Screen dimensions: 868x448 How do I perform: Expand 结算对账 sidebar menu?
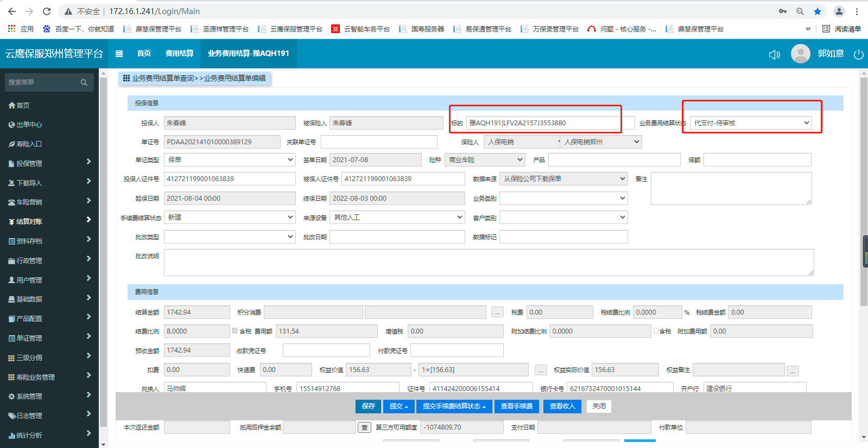click(49, 221)
